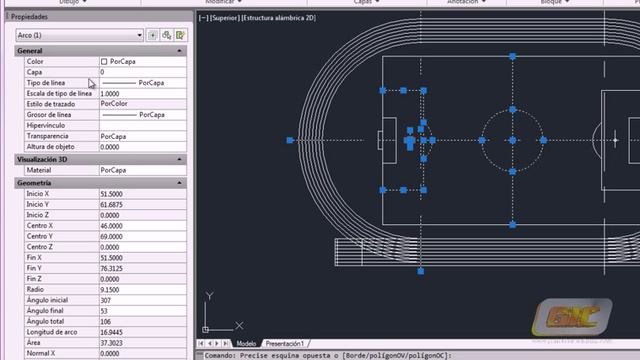Select the Inicio X value 51.5000
640x360 pixels.
[x=142, y=194]
